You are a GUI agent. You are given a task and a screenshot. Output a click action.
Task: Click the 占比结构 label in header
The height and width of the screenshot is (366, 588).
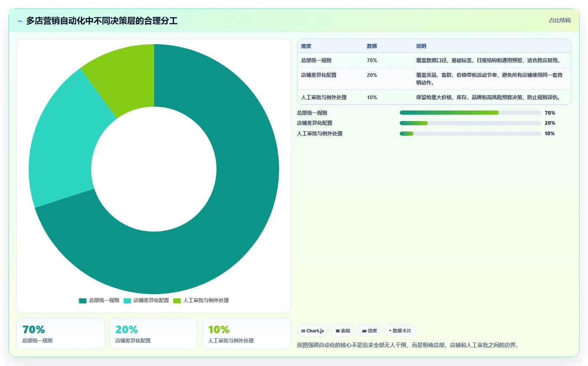pyautogui.click(x=560, y=20)
